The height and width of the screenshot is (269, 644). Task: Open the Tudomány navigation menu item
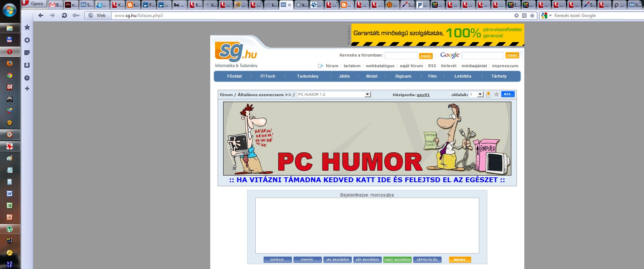point(307,76)
